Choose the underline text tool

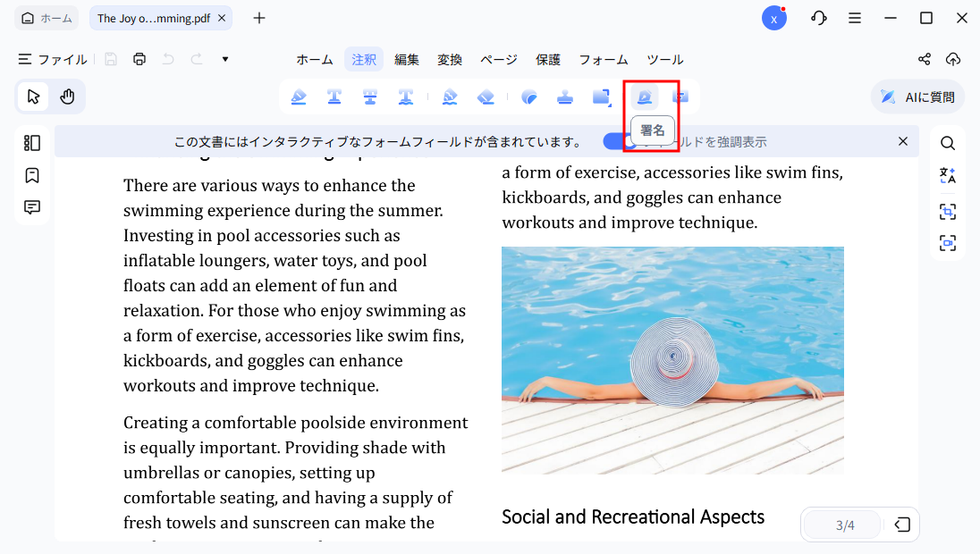coord(334,97)
